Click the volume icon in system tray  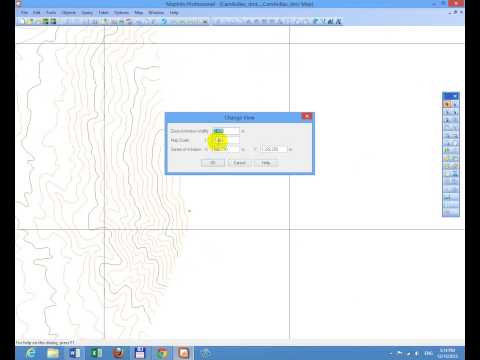(x=417, y=353)
